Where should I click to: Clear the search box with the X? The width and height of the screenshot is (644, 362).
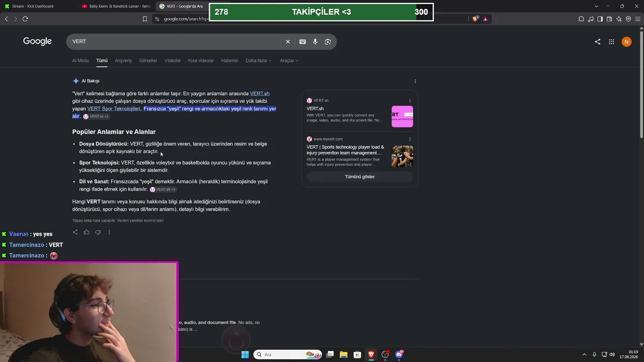pos(288,42)
